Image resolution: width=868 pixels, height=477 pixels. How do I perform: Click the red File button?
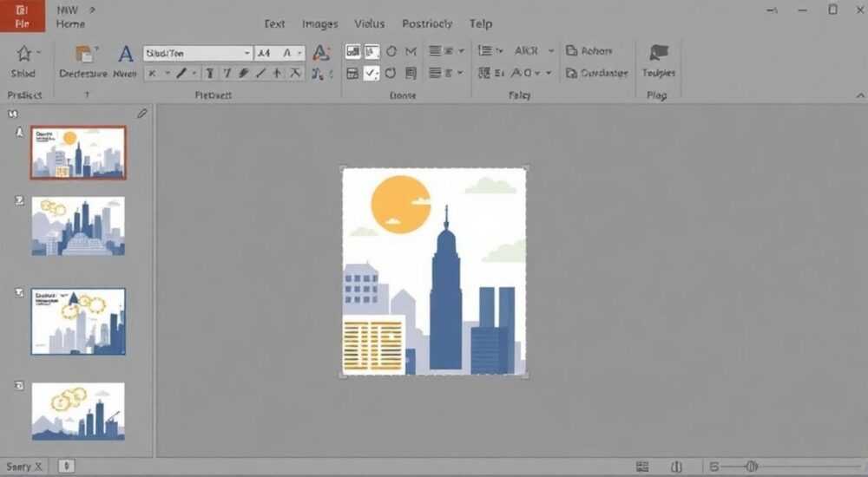(x=23, y=16)
